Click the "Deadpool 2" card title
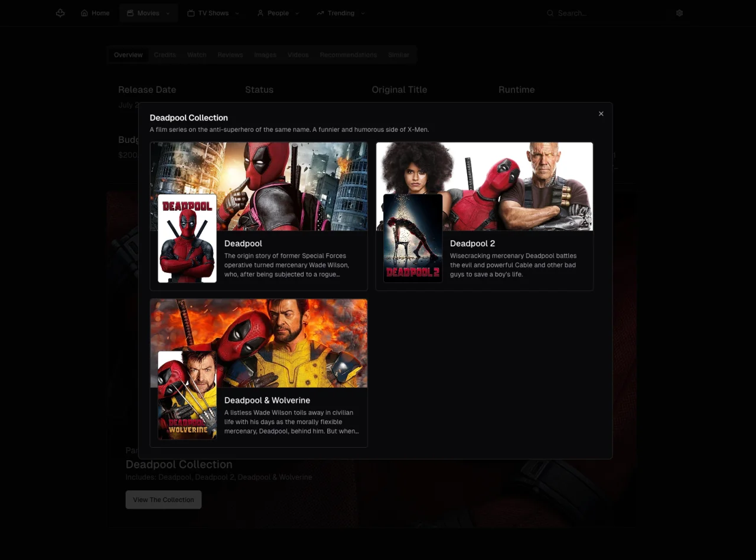 pos(472,243)
